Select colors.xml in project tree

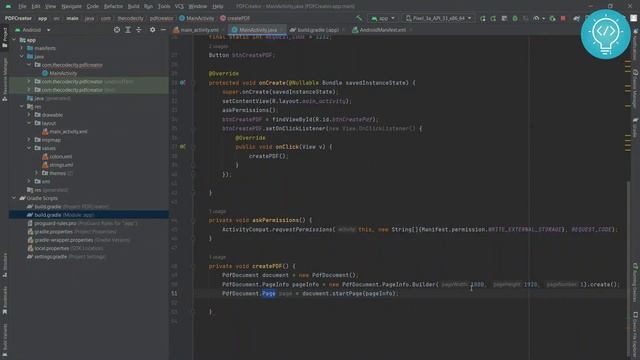(61, 157)
